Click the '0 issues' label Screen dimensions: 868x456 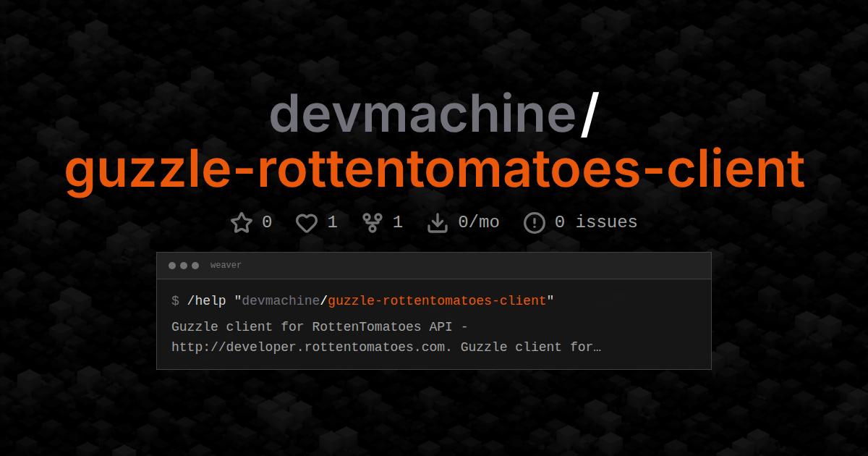pyautogui.click(x=596, y=221)
